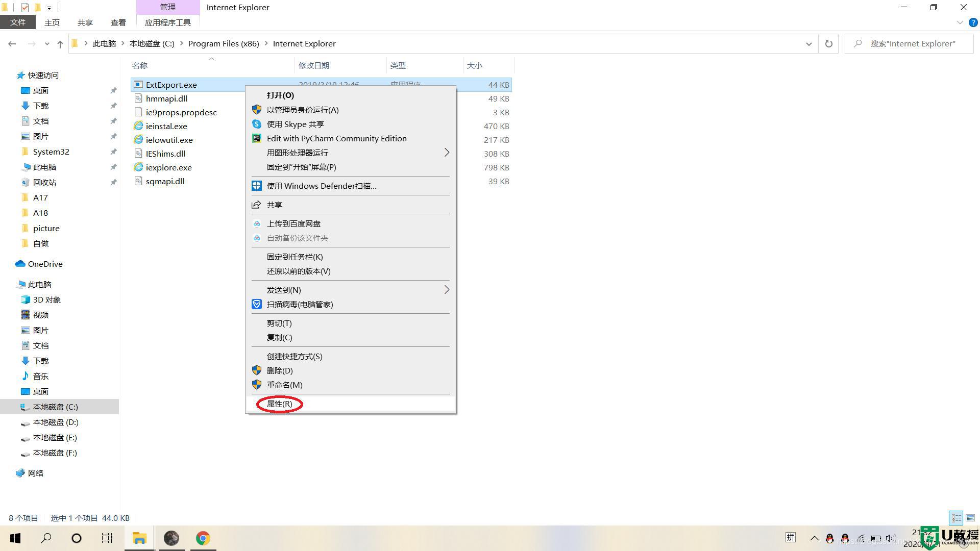Screen dimensions: 980x551
Task: Open the recent locations dropdown arrow
Action: [x=47, y=44]
